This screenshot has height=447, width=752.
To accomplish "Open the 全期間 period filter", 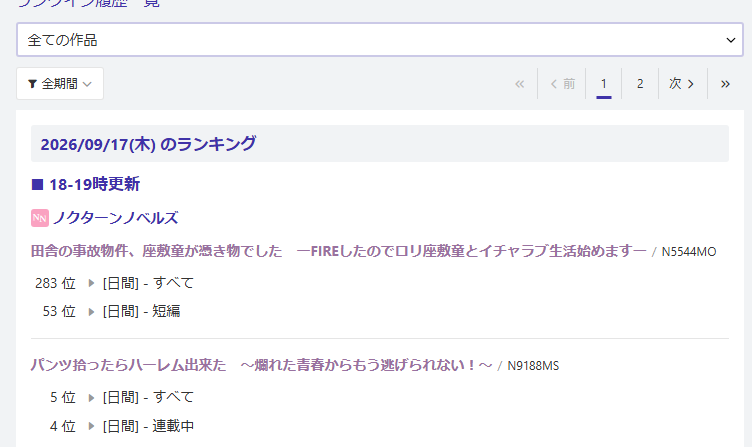I will [60, 84].
